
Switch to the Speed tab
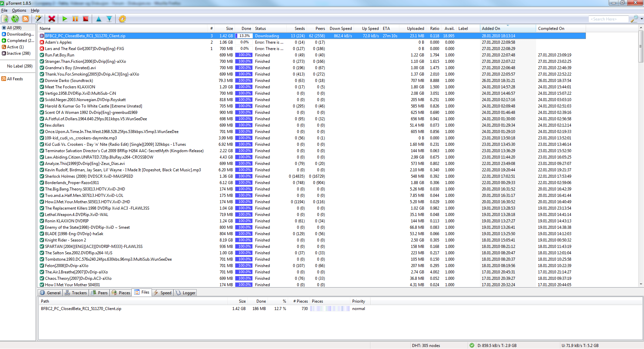coord(163,293)
